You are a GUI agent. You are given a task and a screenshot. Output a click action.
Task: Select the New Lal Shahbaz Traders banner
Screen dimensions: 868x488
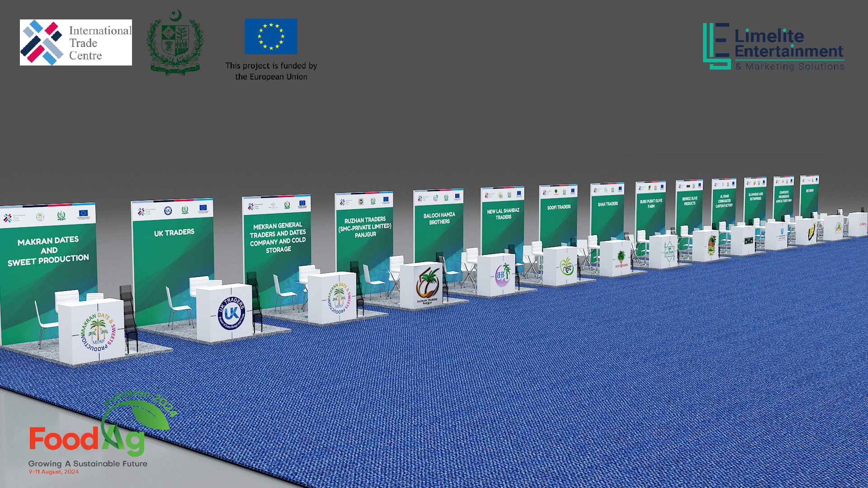coord(503,214)
